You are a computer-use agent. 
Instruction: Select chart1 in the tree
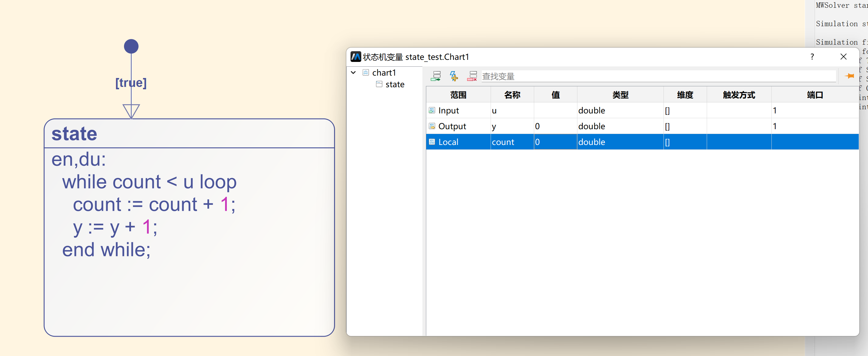pyautogui.click(x=384, y=73)
